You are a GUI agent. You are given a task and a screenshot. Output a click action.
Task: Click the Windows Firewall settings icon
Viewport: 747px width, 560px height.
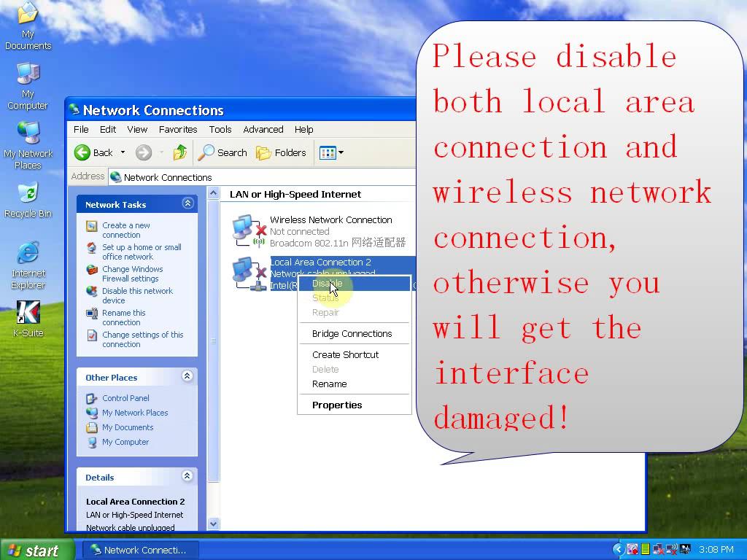pos(91,270)
